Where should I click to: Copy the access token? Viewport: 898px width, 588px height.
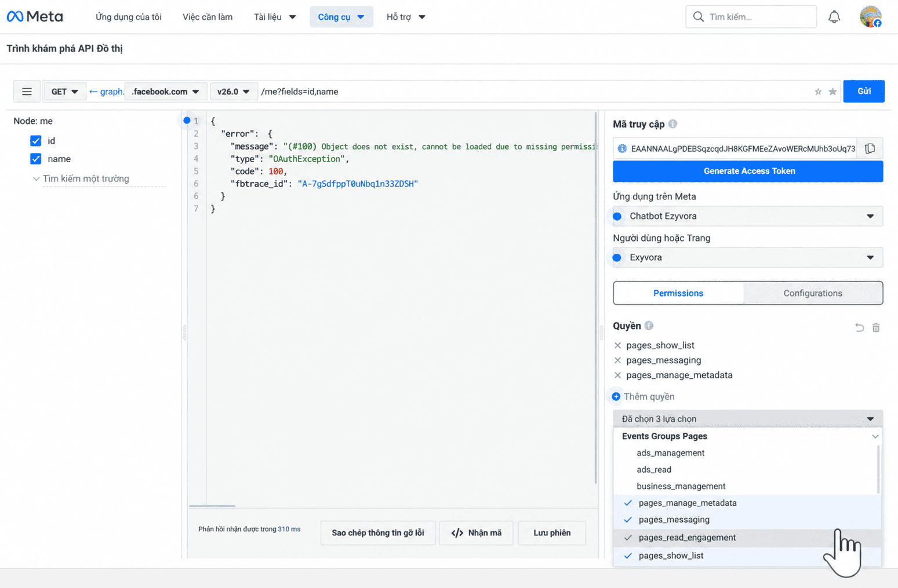click(x=870, y=148)
